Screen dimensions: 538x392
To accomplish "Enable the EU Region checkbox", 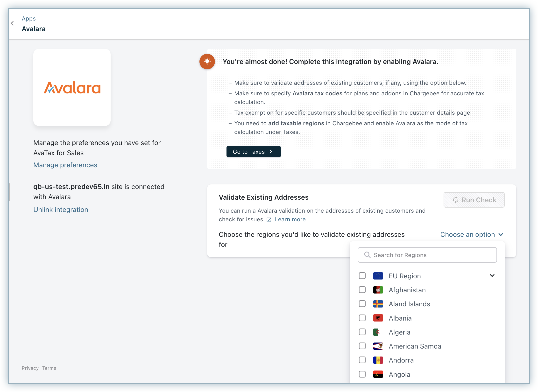I will click(x=362, y=276).
